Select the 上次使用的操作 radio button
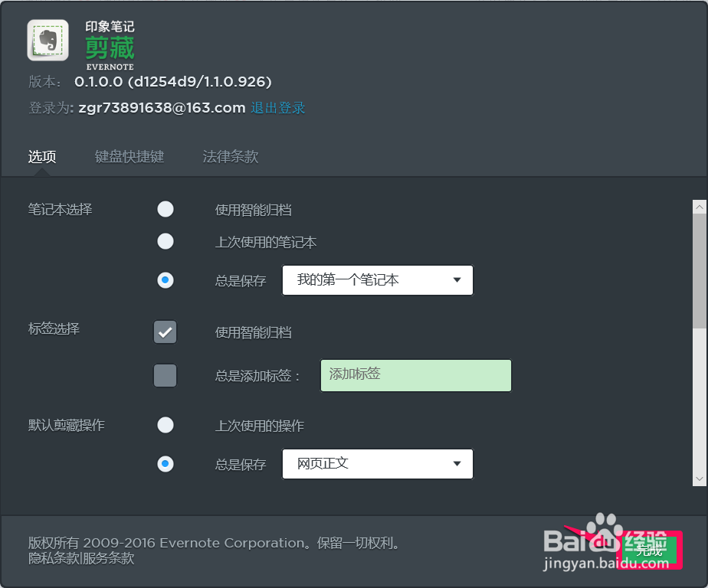 click(166, 425)
